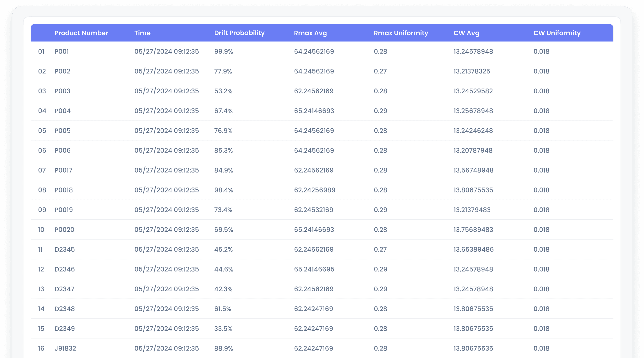Viewport: 644px width, 358px height.
Task: Click Rmax Avg value 65.24146695
Action: pyautogui.click(x=314, y=269)
